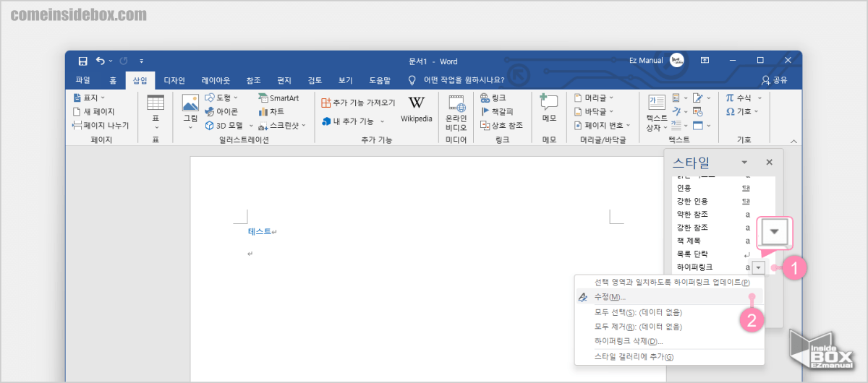The image size is (868, 383).
Task: Open the Ribbon Display Options icon
Action: click(x=705, y=61)
